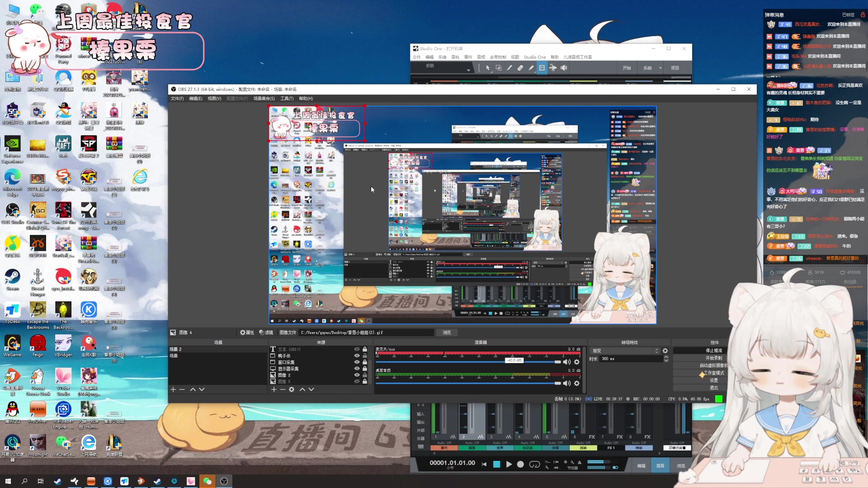Open Studio One tool options dropdown arrow

(x=468, y=70)
